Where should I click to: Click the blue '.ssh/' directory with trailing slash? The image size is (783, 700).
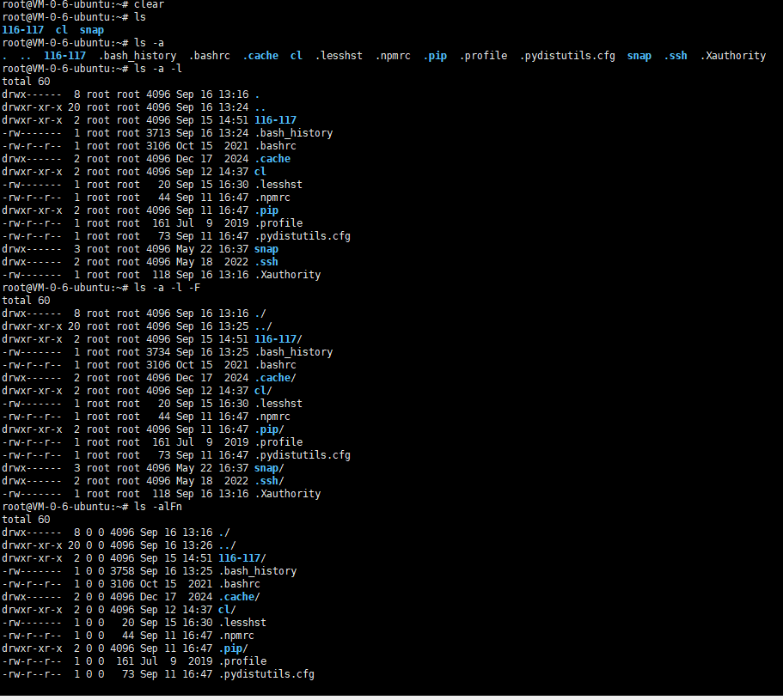coord(269,481)
